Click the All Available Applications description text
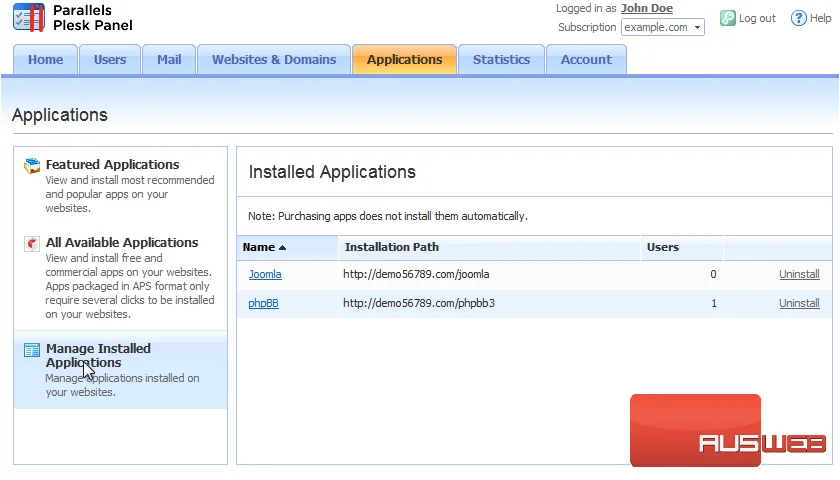This screenshot has width=840, height=480. pos(130,286)
